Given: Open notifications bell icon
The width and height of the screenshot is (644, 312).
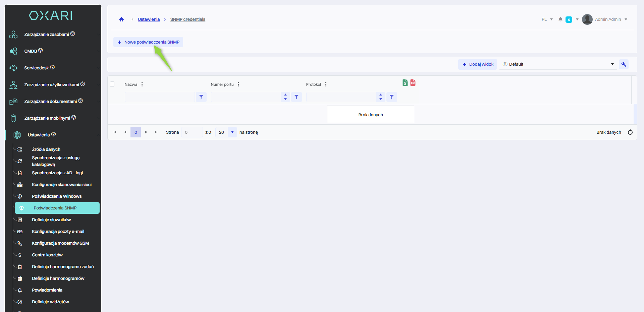Looking at the screenshot, I should [x=560, y=19].
